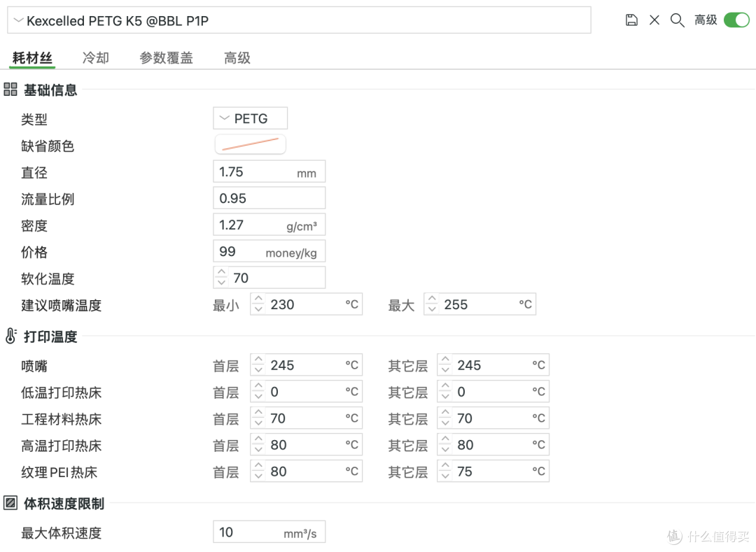Click 高温打印热床 其它层 80 °C field

493,444
